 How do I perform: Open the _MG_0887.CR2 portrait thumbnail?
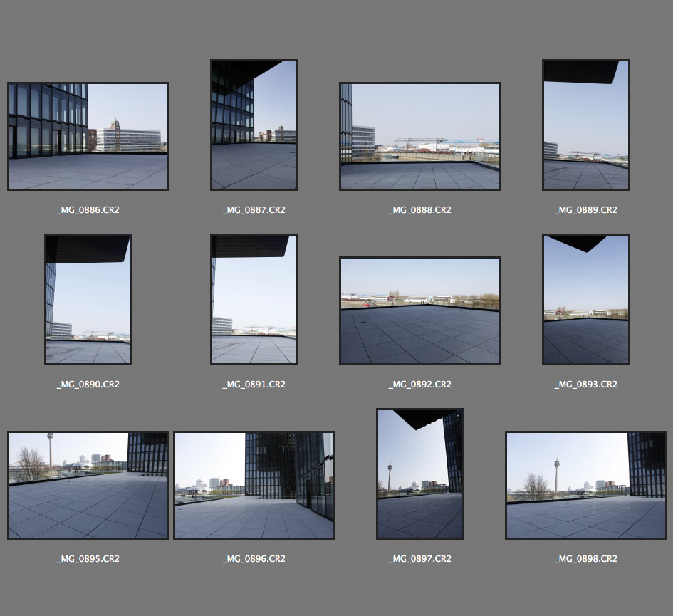(x=254, y=125)
